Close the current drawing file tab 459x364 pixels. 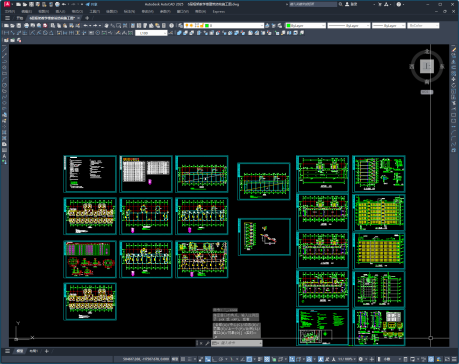click(x=78, y=18)
